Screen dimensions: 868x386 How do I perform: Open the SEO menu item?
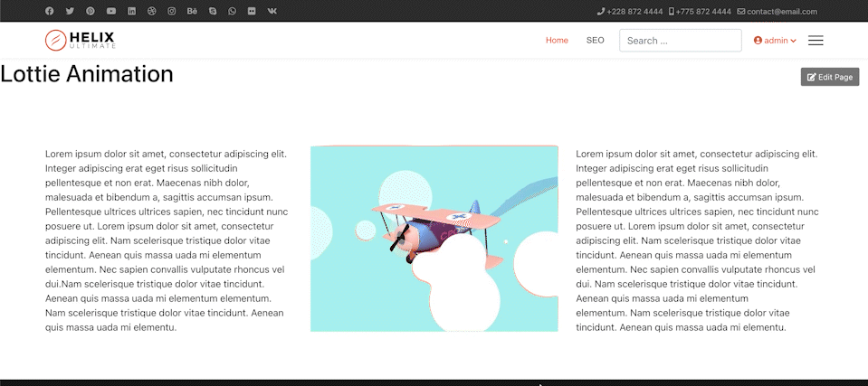point(595,41)
